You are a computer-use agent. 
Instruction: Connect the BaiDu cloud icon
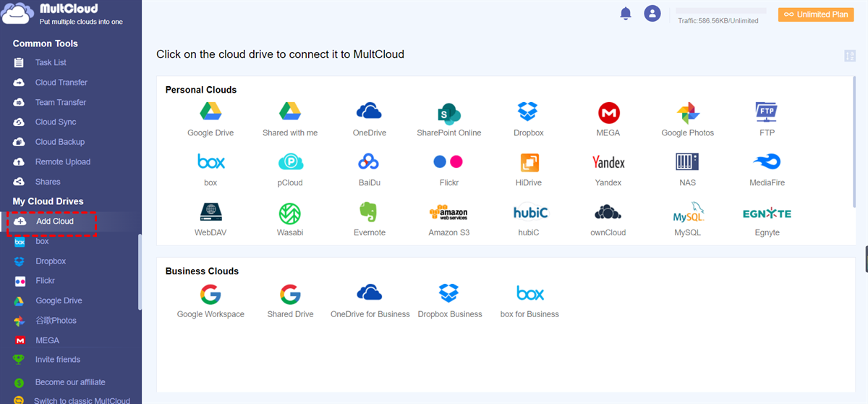pyautogui.click(x=369, y=161)
